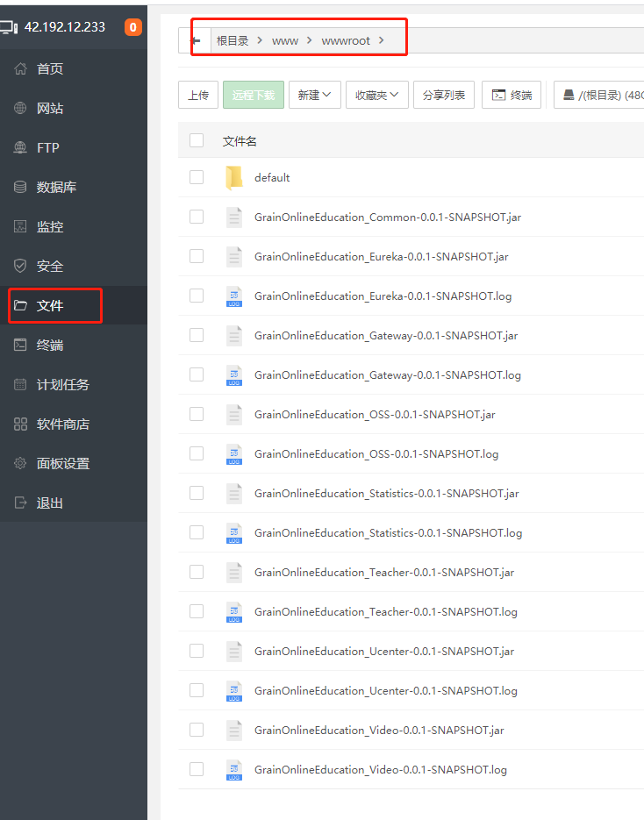The image size is (644, 820).
Task: Click the chevron after 根目录 in breadcrumb
Action: point(260,40)
